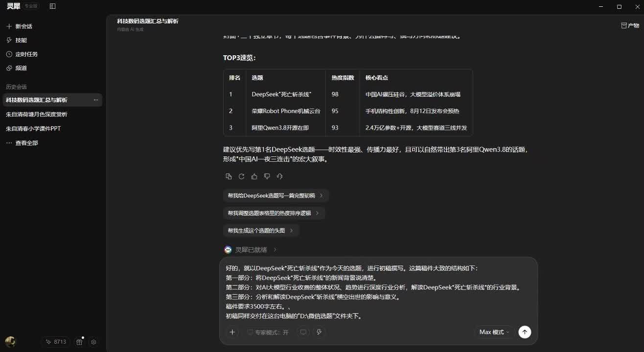Add attachment with plus button

pyautogui.click(x=232, y=332)
